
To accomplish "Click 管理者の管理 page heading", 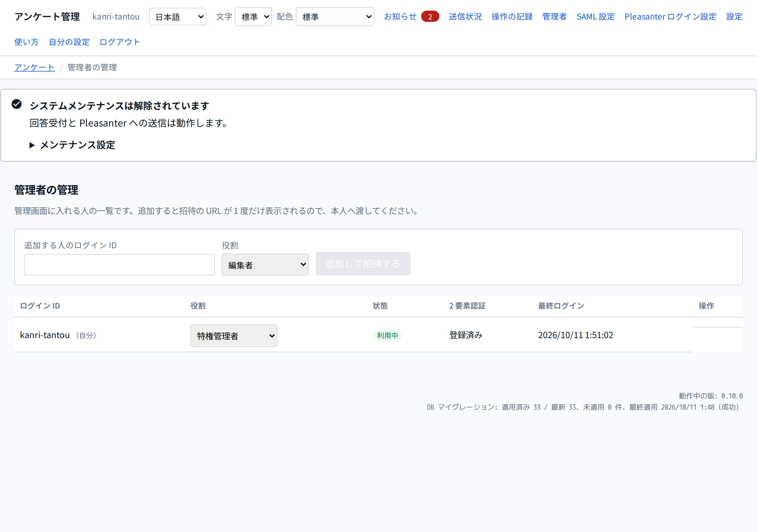I will coord(46,190).
